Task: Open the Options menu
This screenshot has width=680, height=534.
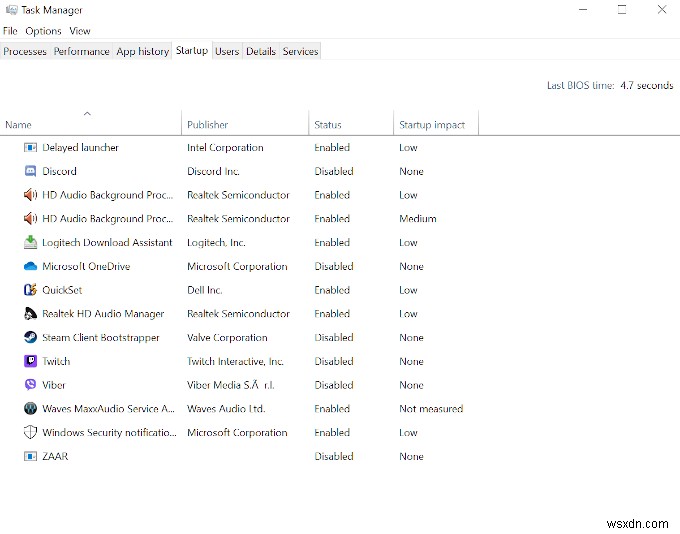Action: point(43,31)
